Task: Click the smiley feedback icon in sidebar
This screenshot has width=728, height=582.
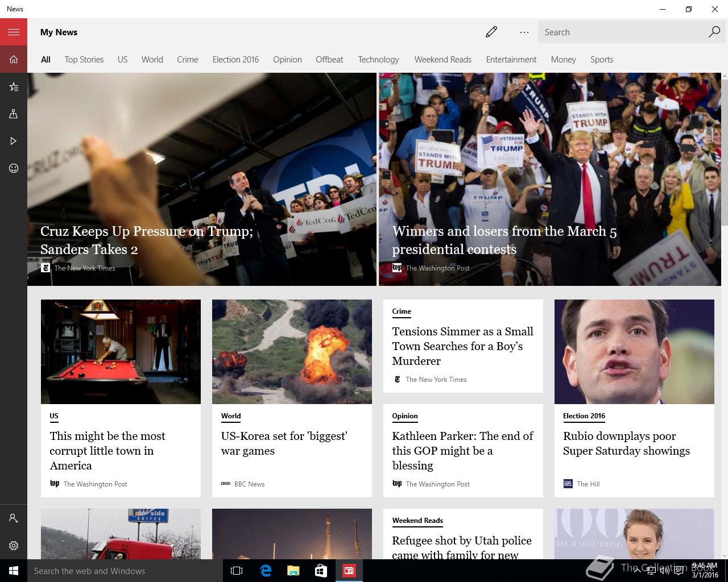Action: pos(14,168)
